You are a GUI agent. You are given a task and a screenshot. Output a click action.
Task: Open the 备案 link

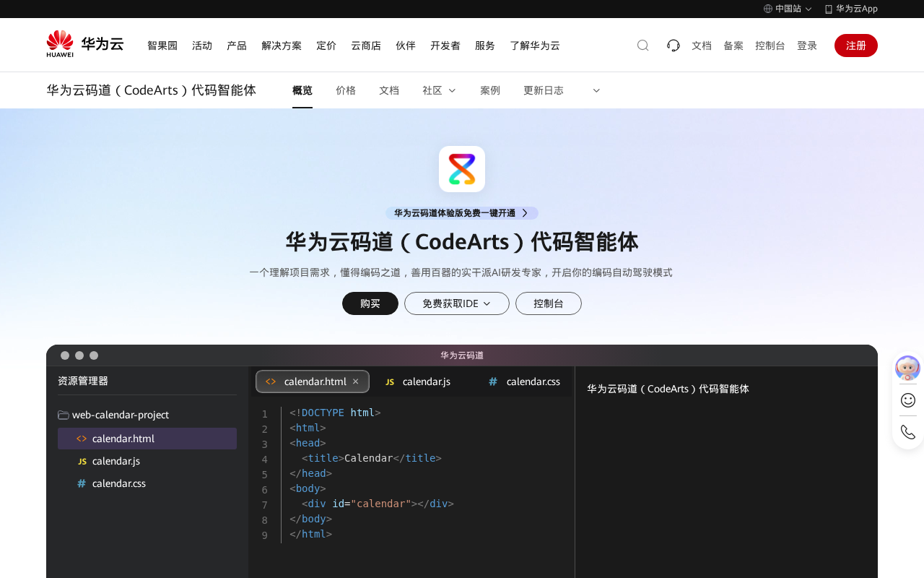point(733,46)
